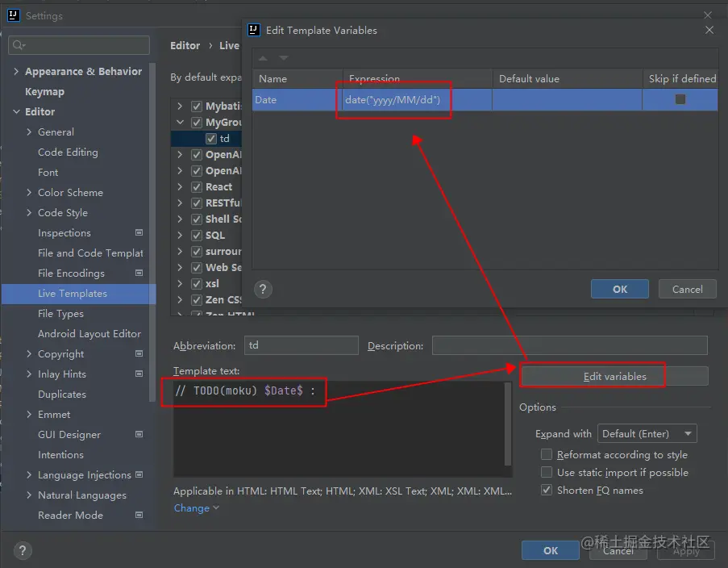Enable Use static import if possible
The width and height of the screenshot is (728, 568).
point(547,472)
